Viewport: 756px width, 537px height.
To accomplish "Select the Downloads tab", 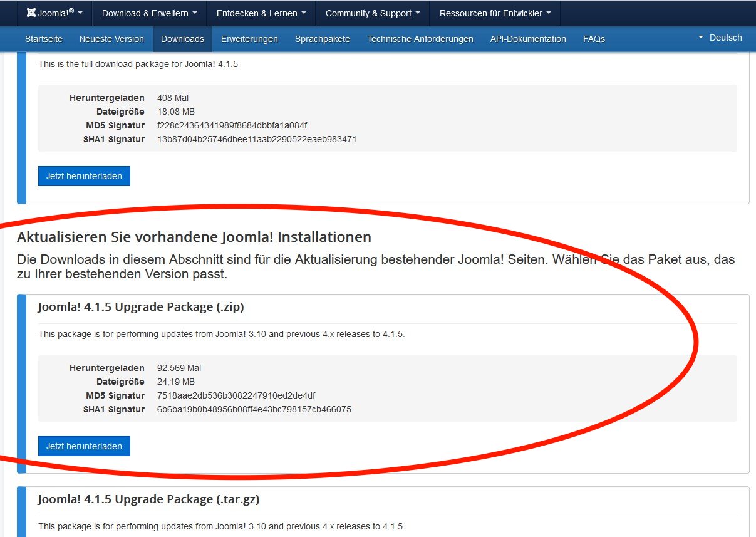I will [182, 39].
